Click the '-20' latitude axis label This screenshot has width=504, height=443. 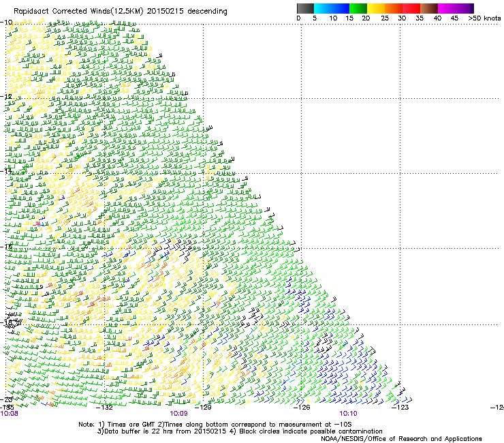pos(6,399)
